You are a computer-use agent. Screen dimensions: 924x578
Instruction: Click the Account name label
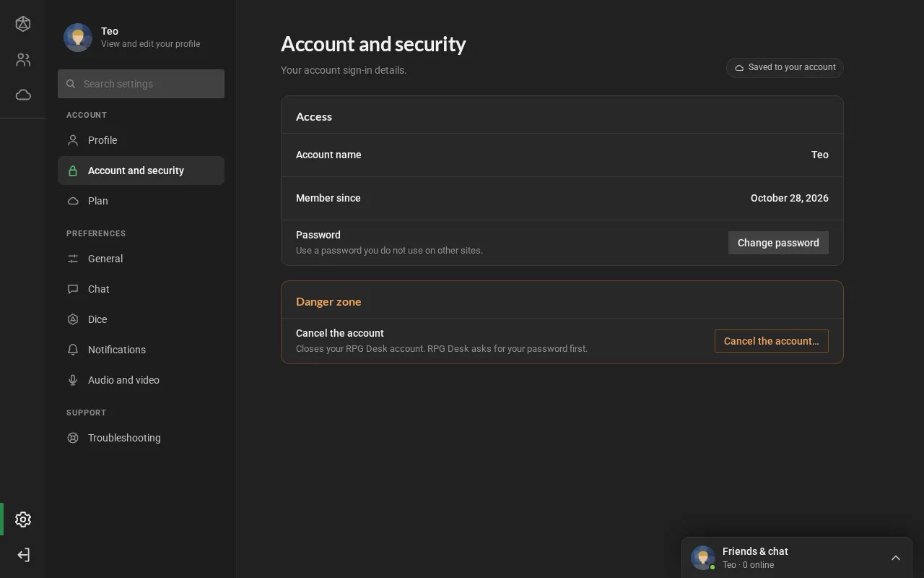point(328,155)
